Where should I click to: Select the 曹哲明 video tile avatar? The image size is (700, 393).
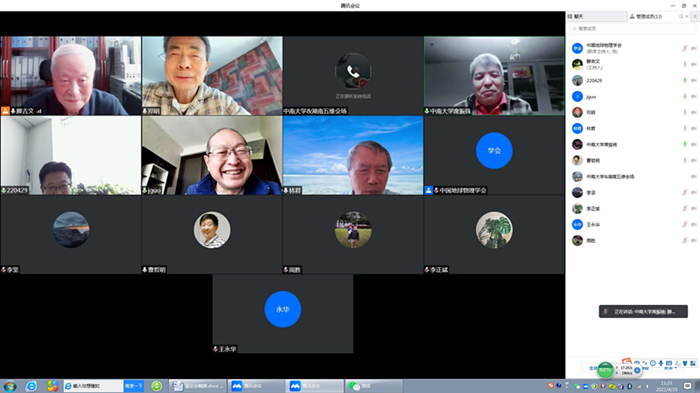click(x=212, y=230)
